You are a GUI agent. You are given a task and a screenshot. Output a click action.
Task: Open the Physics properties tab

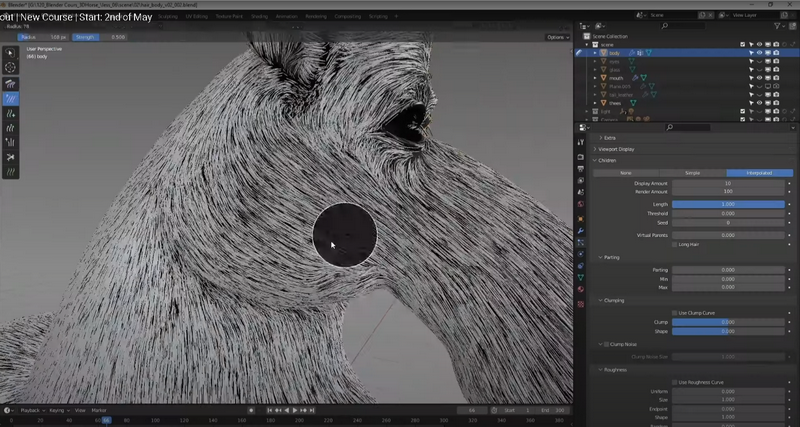(x=581, y=254)
